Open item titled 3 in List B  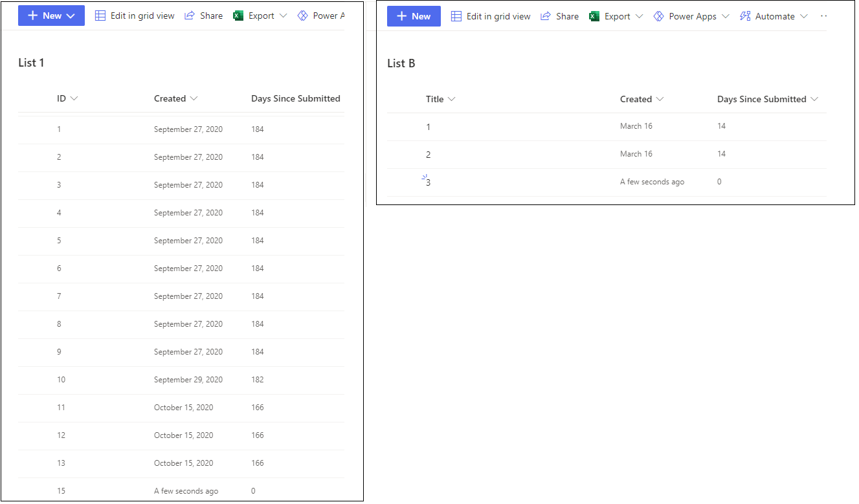[428, 182]
